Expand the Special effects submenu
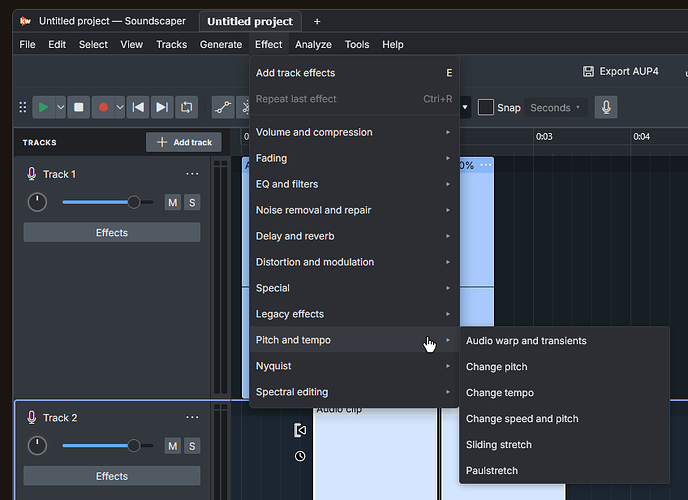 (x=354, y=288)
